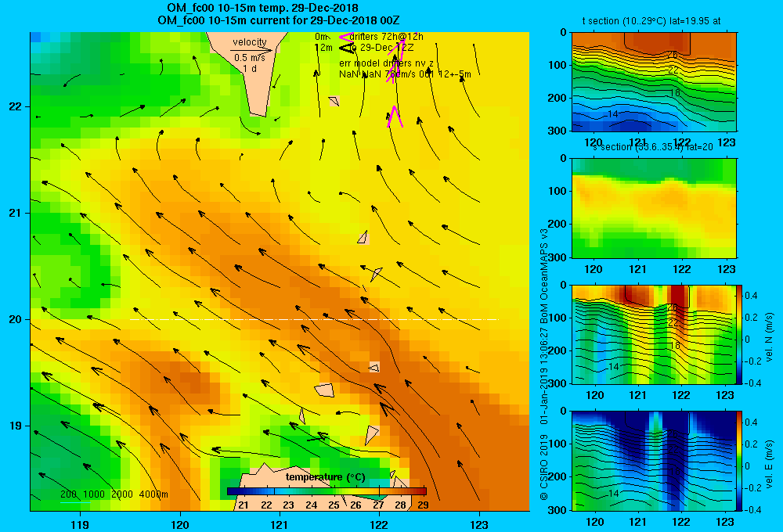Open the northward velocity section panel

coord(654,334)
